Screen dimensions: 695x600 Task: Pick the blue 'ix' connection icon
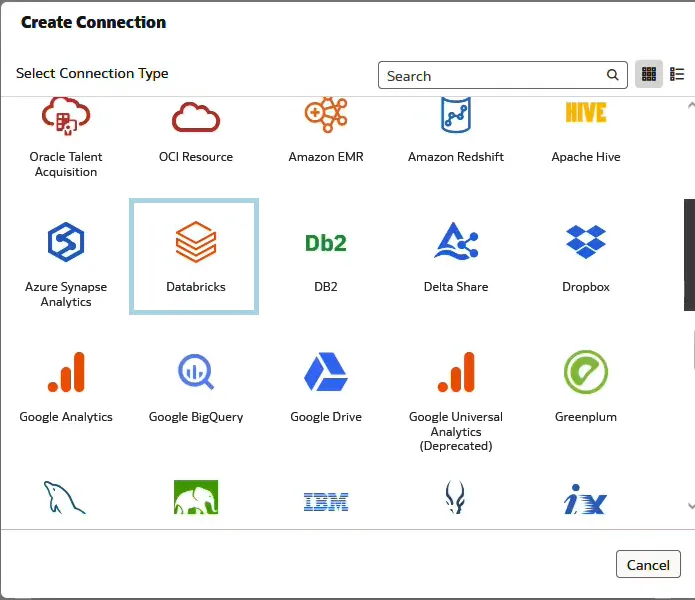pyautogui.click(x=585, y=499)
